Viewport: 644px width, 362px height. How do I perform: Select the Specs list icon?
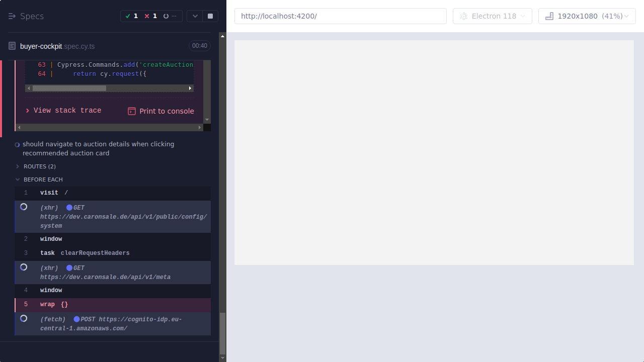(x=12, y=16)
